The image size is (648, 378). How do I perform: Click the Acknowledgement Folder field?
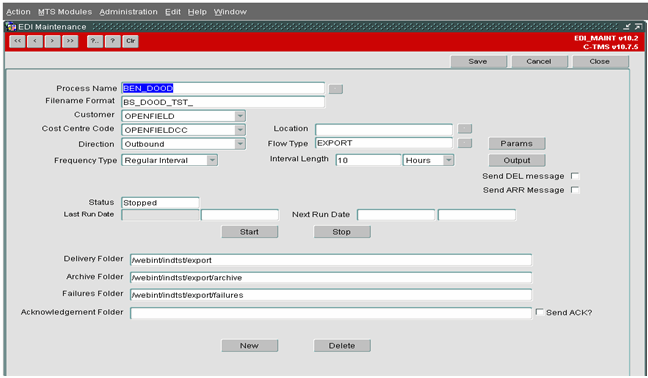click(331, 313)
